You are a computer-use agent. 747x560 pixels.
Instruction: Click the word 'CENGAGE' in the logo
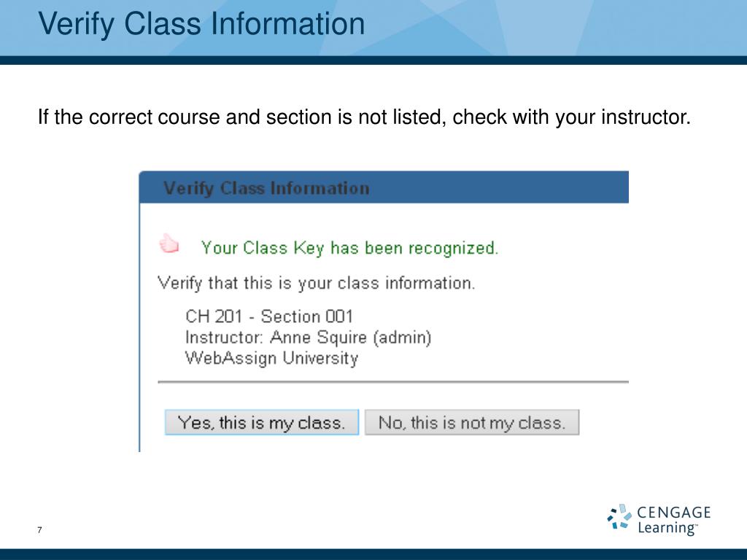pyautogui.click(x=673, y=513)
